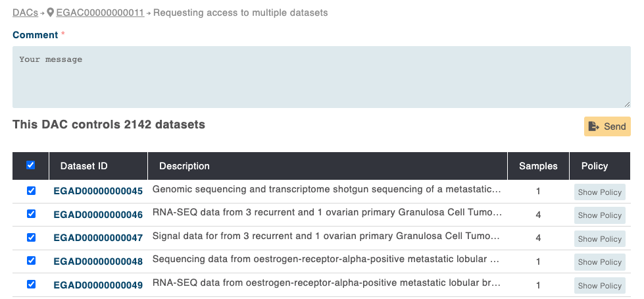This screenshot has height=299, width=644.
Task: Grab the comment box resize handle
Action: 627,104
